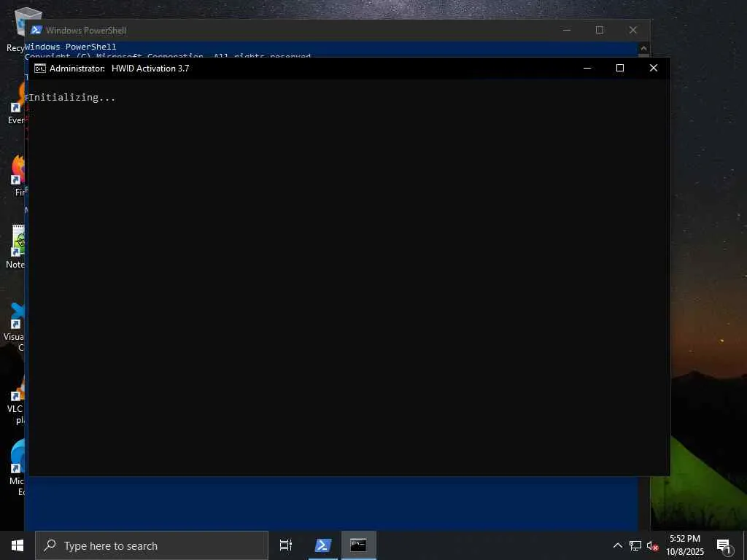Switch to PowerShell via taskbar icon
The width and height of the screenshot is (747, 560).
[322, 545]
